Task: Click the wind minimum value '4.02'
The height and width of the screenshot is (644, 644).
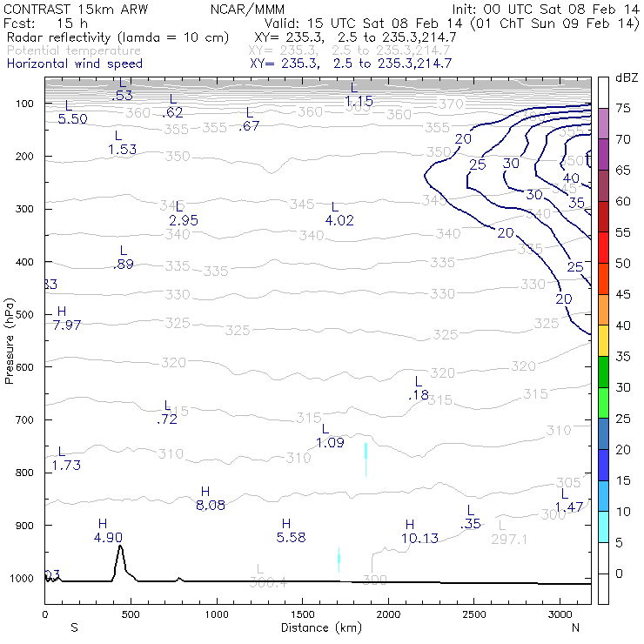Action: [x=339, y=220]
